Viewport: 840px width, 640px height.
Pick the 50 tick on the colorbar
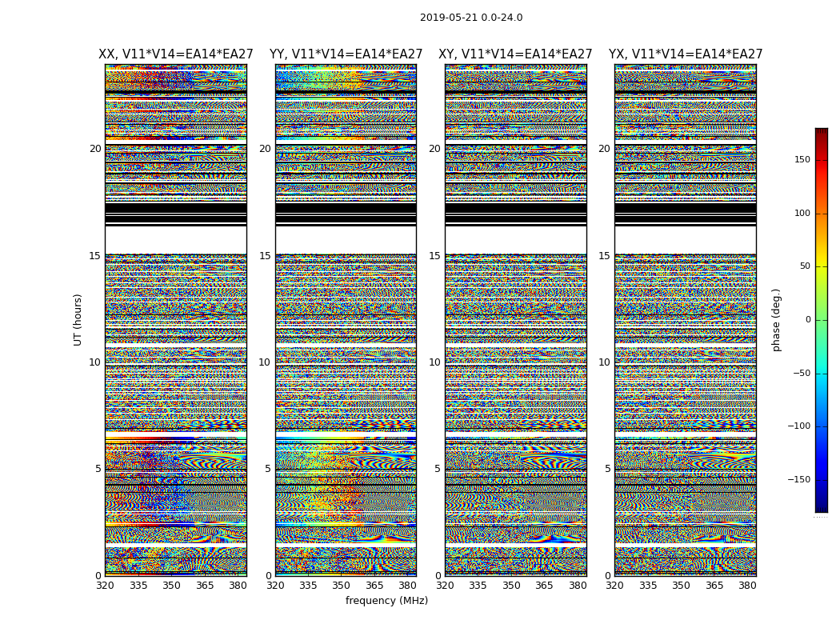[805, 266]
